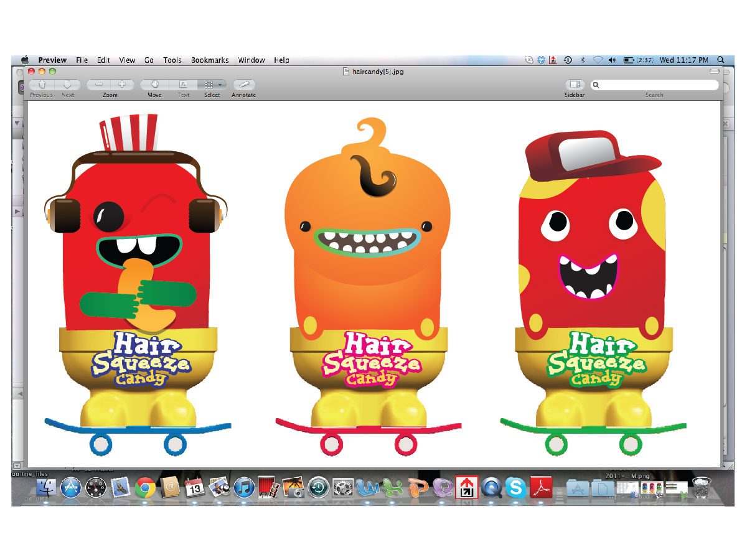This screenshot has height=560, width=747.
Task: Open the Window menu
Action: [x=251, y=60]
